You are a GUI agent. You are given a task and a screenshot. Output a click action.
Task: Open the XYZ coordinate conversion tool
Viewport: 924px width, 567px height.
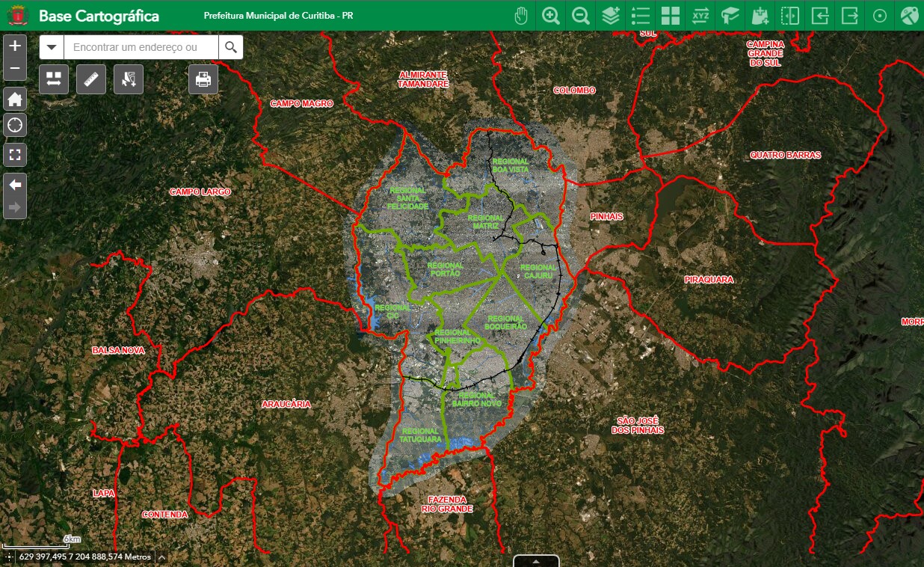700,16
